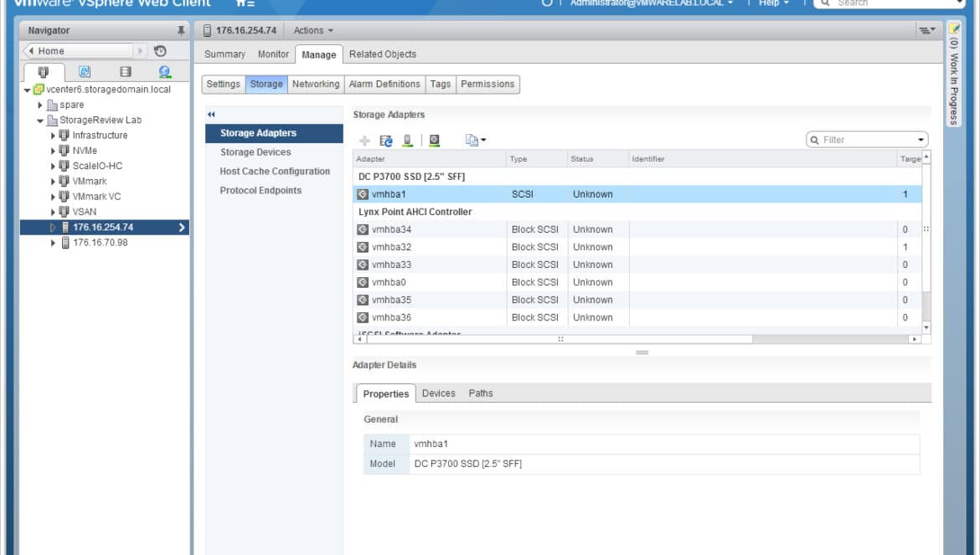The width and height of the screenshot is (980, 555).
Task: Select the VSAN cluster in tree
Action: pyautogui.click(x=85, y=212)
